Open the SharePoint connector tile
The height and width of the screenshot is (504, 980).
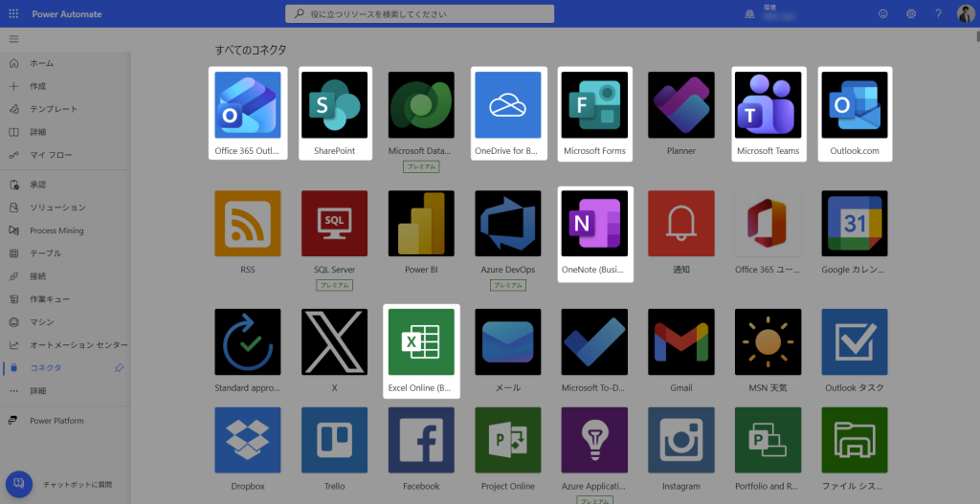[x=334, y=105]
